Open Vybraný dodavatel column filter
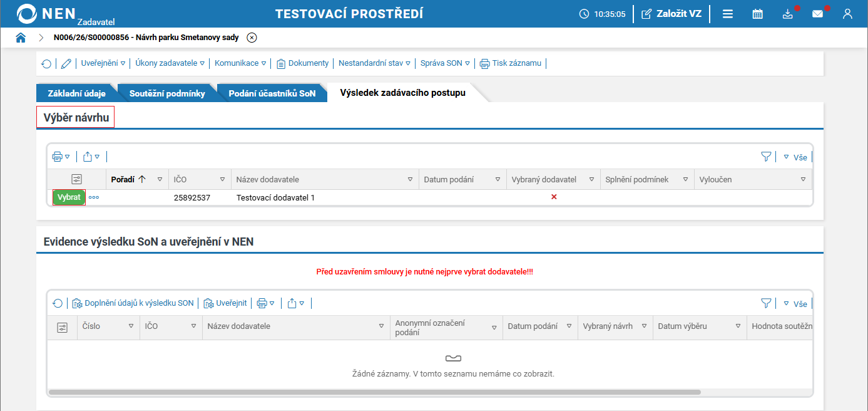Viewport: 868px width, 411px height. 591,179
